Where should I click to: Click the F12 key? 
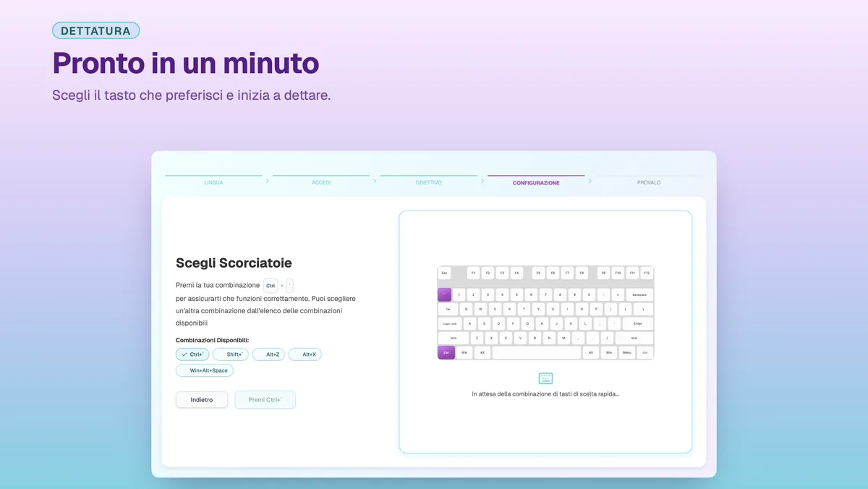pos(647,273)
